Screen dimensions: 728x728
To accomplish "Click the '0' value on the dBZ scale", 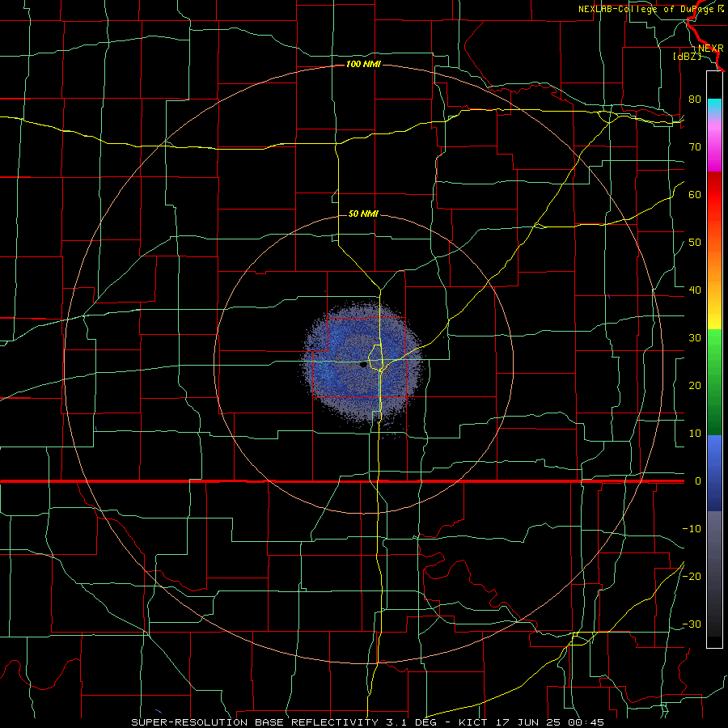I will coord(698,481).
